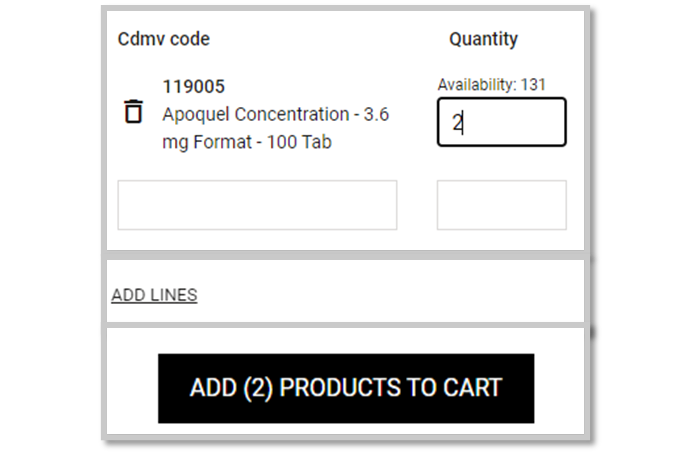Image resolution: width=700 pixels, height=453 pixels.
Task: Click the quantity field containing 2
Action: [x=502, y=122]
